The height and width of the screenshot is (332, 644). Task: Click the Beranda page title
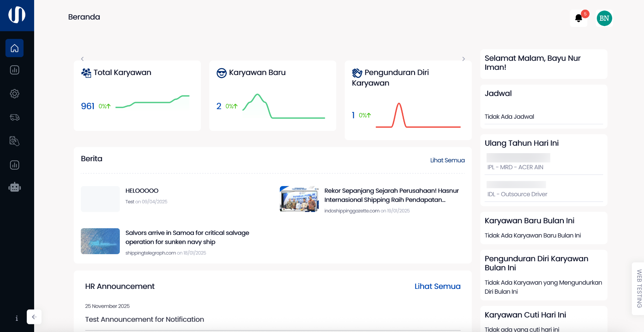(x=84, y=17)
